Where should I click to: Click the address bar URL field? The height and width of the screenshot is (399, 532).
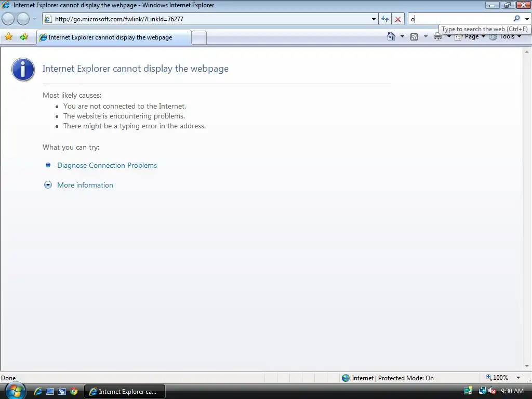point(210,19)
